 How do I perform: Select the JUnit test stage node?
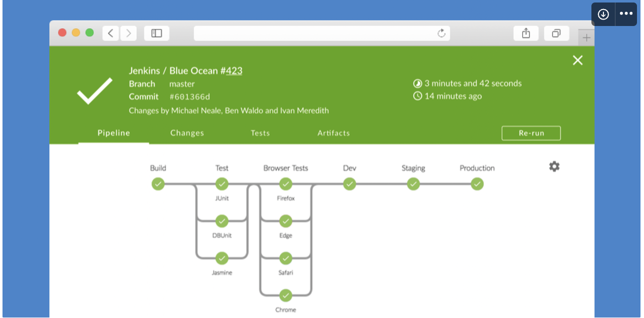click(x=222, y=184)
